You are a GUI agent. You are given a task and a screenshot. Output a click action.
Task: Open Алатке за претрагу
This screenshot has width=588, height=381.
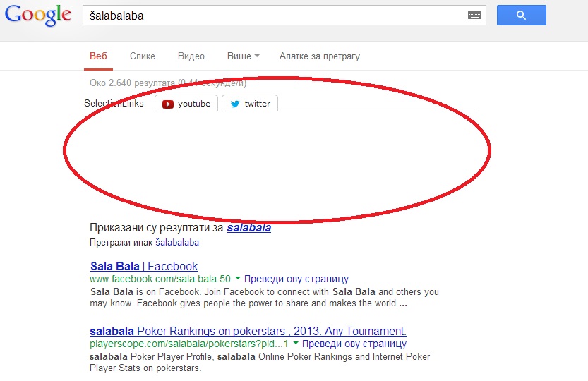click(x=320, y=56)
